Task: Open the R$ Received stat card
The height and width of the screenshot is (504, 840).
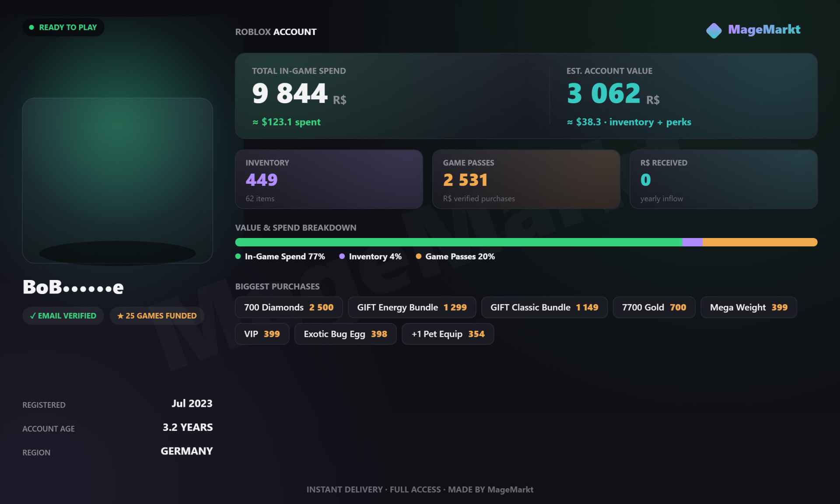Action: (x=724, y=179)
